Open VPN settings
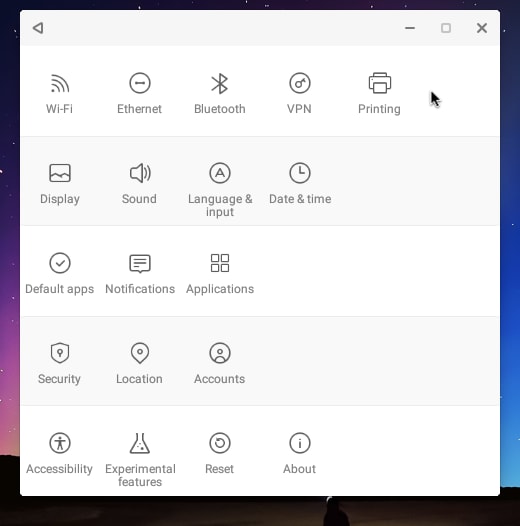This screenshot has height=526, width=520. tap(300, 93)
